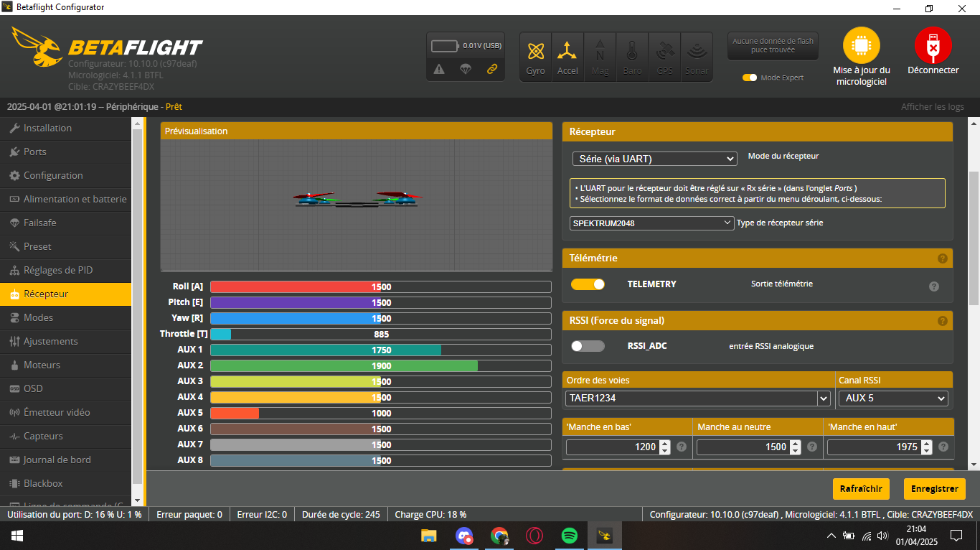
Task: Click the Rafraîchir button
Action: click(x=861, y=489)
